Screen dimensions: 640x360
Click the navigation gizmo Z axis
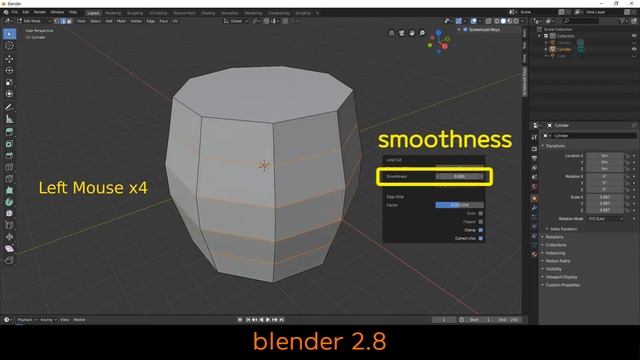438,33
